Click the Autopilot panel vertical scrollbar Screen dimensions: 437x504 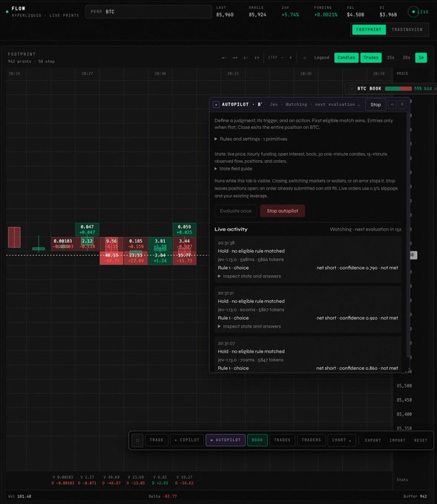pos(408,235)
